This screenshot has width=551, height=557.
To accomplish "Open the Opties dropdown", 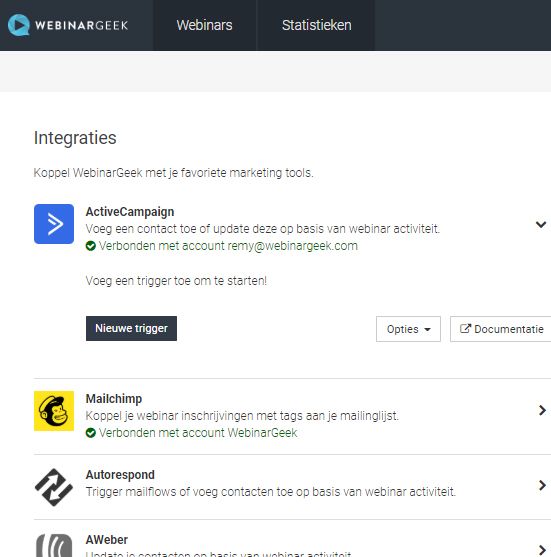I will coord(408,329).
